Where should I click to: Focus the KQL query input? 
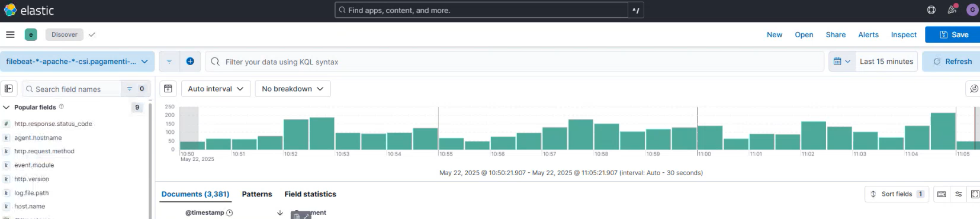tap(514, 62)
